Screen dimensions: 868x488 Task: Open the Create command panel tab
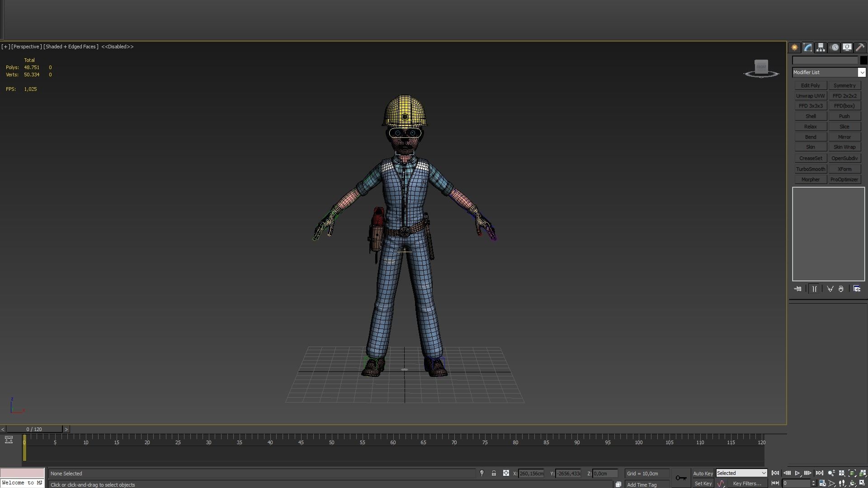coord(794,47)
